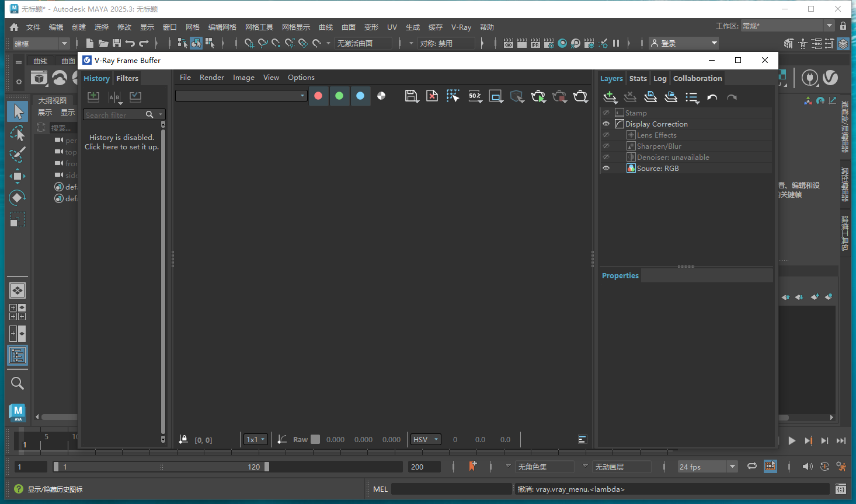856x504 pixels.
Task: Toggle the Frame Buffer status bar panel icon
Action: [582, 439]
